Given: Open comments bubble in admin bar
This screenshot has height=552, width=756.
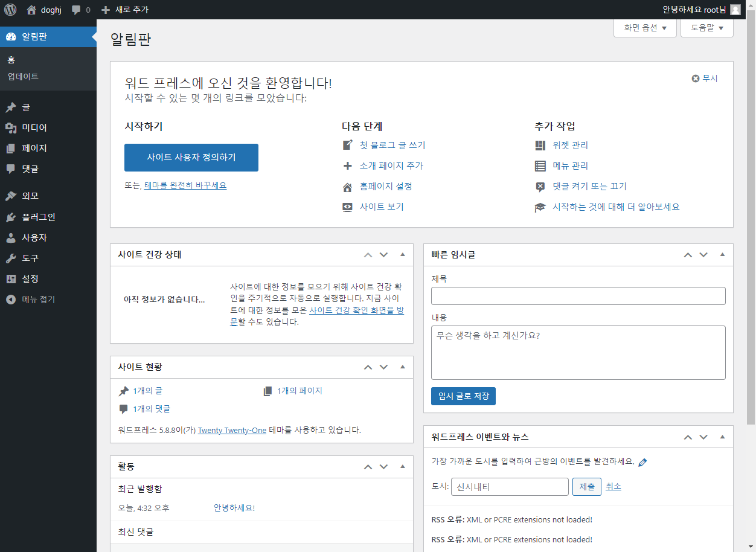Looking at the screenshot, I should (81, 10).
